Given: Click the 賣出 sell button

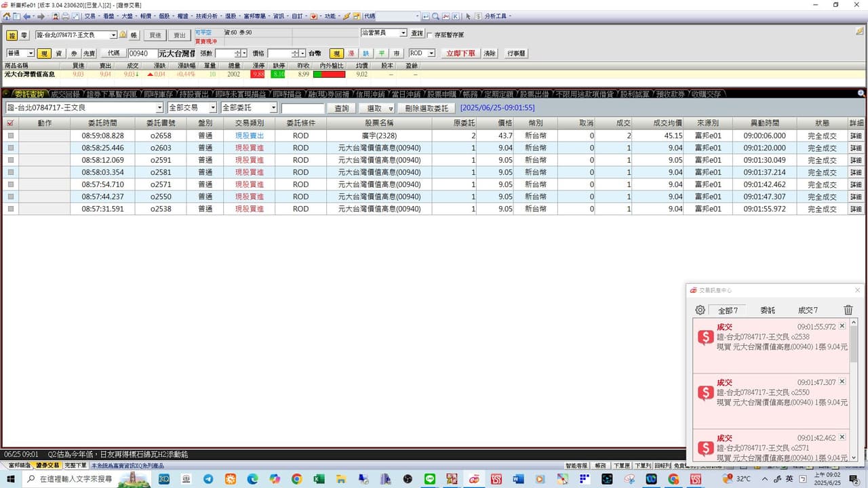Looking at the screenshot, I should (x=179, y=35).
